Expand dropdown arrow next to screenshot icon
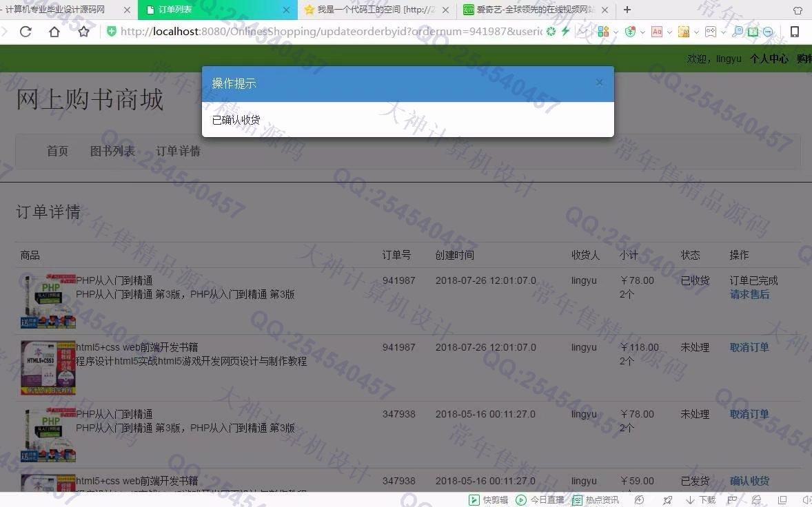This screenshot has height=507, width=812. point(696,32)
